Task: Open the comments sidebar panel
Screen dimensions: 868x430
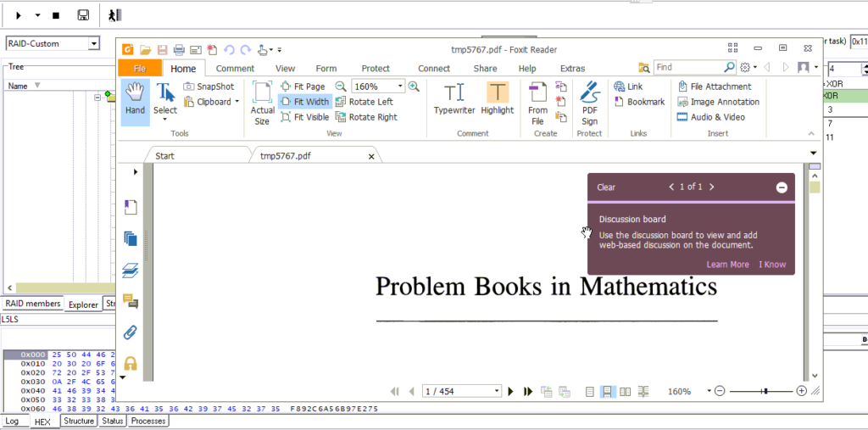Action: pos(130,301)
